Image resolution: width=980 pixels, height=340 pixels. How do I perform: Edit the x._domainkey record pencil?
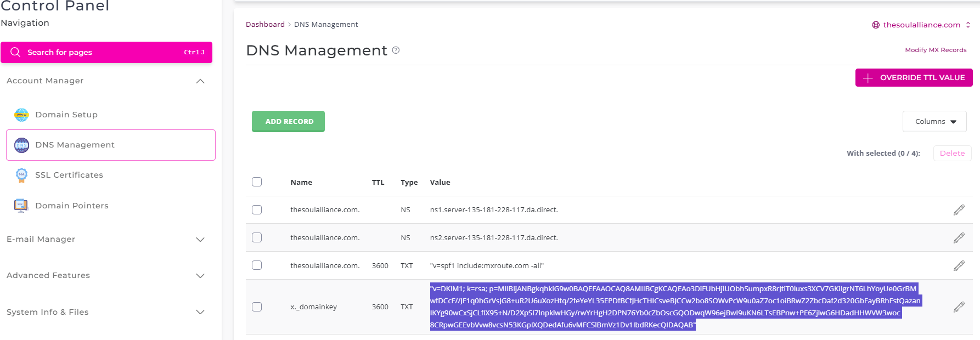coord(959,307)
